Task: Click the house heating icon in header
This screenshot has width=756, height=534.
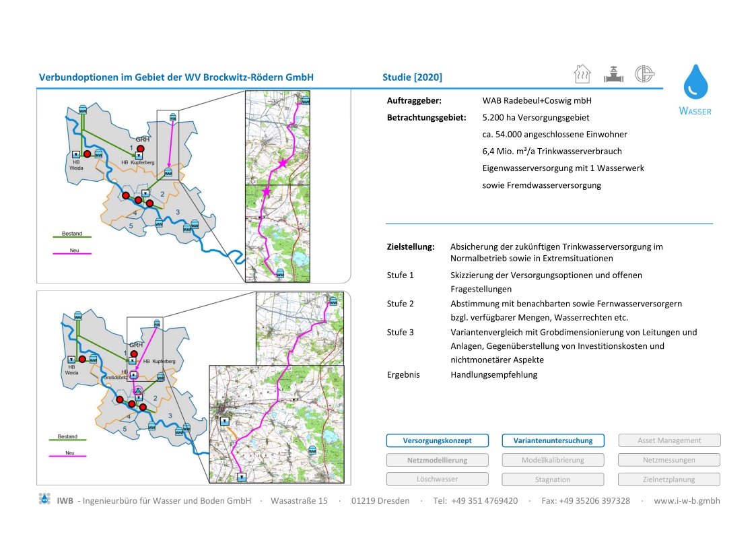Action: (x=582, y=74)
